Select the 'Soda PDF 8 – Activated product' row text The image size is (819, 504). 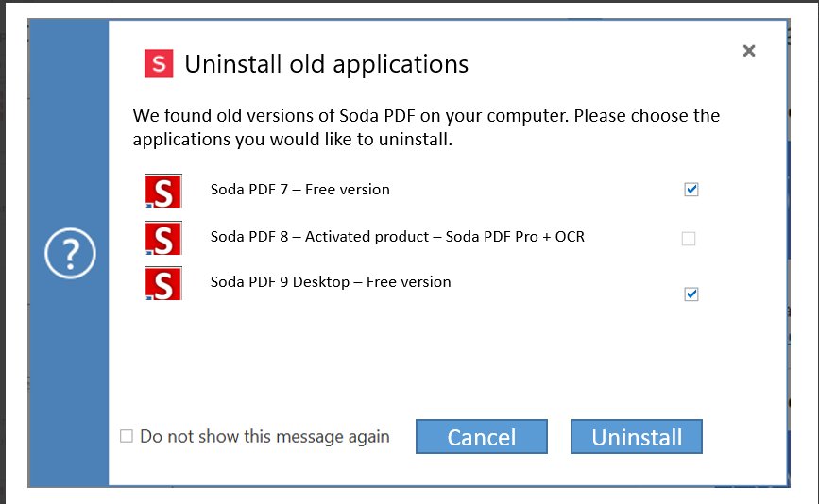click(398, 237)
